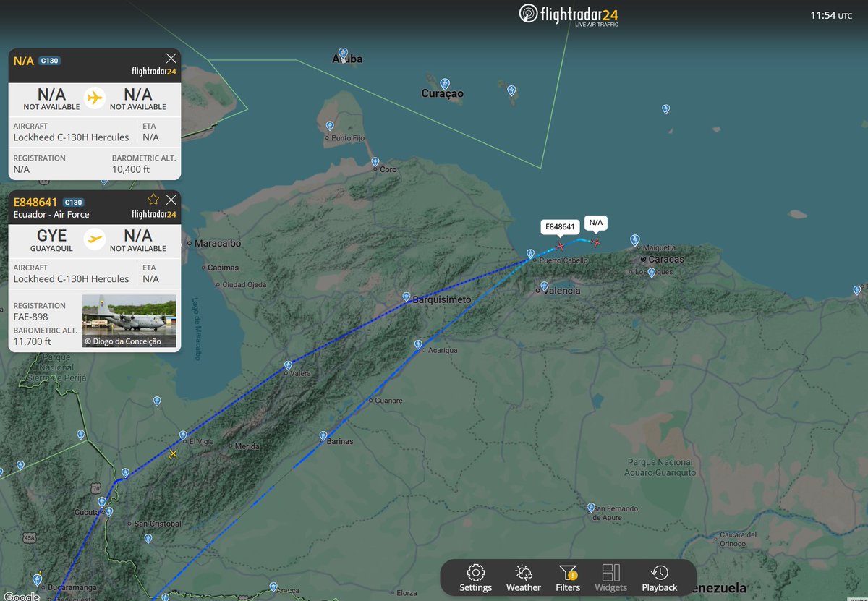Open the Weather layer options
Screen dimensions: 868x601
524,578
